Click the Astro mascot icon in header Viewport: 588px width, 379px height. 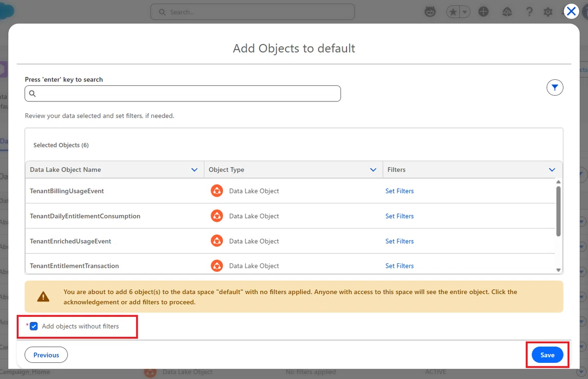coord(430,12)
